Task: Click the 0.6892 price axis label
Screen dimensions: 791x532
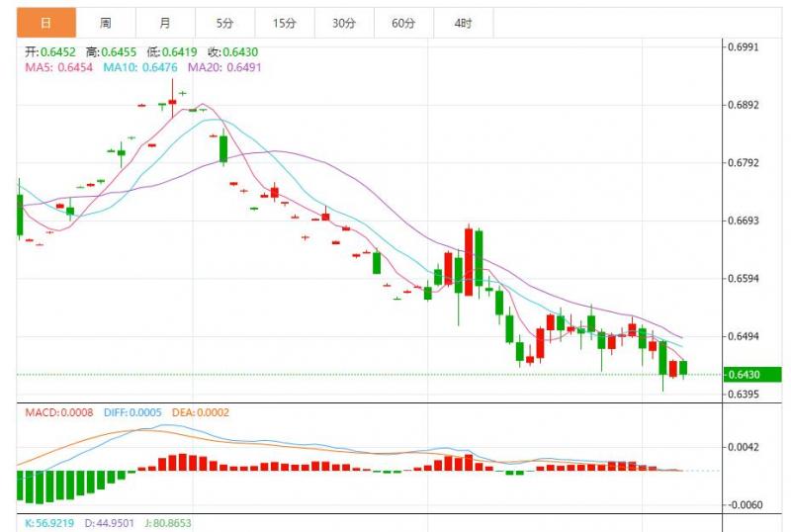Action: 743,105
